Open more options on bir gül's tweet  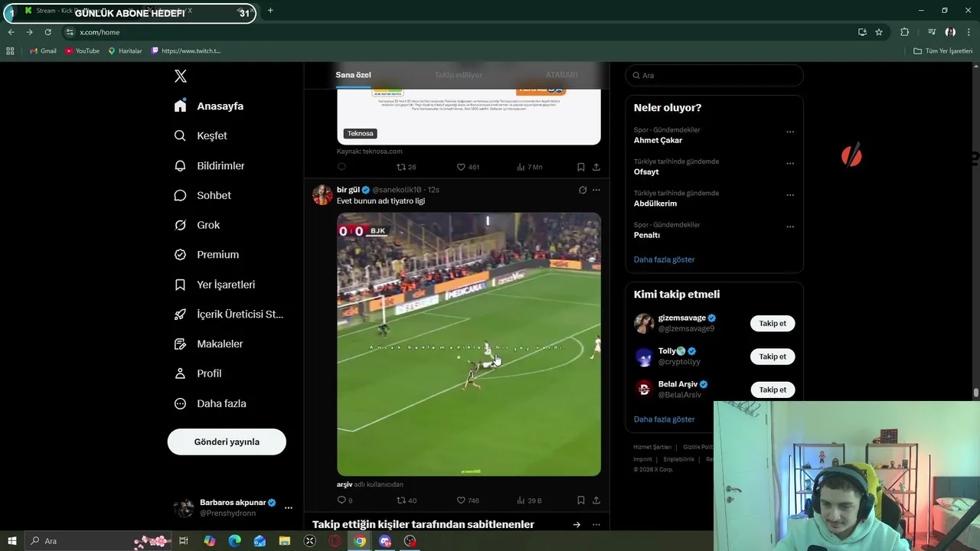tap(596, 190)
